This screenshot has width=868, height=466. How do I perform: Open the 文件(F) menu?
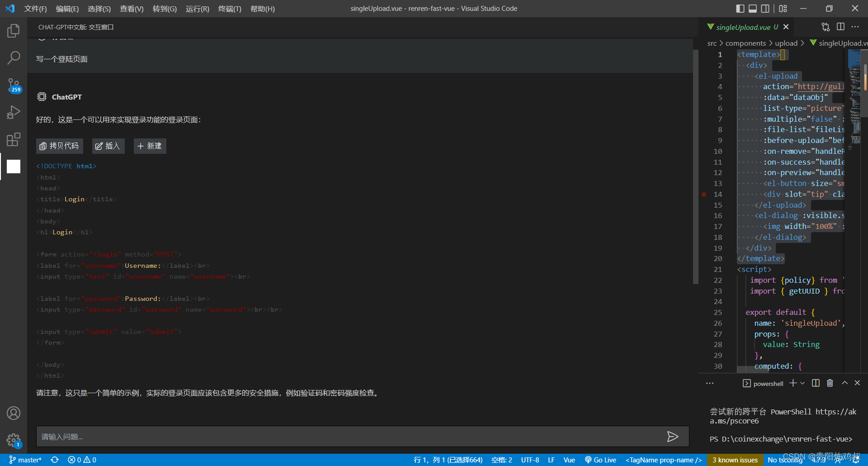point(35,9)
